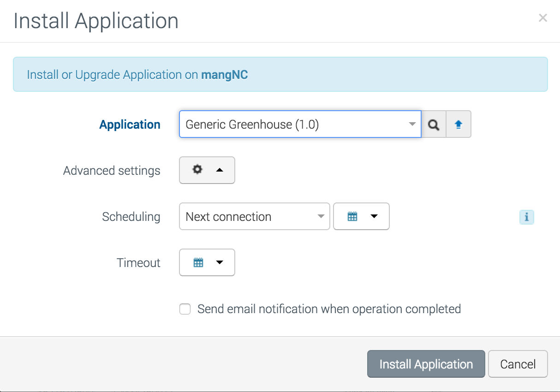Image resolution: width=560 pixels, height=392 pixels.
Task: Open the Scheduling 'Next connection' dropdown
Action: 254,217
